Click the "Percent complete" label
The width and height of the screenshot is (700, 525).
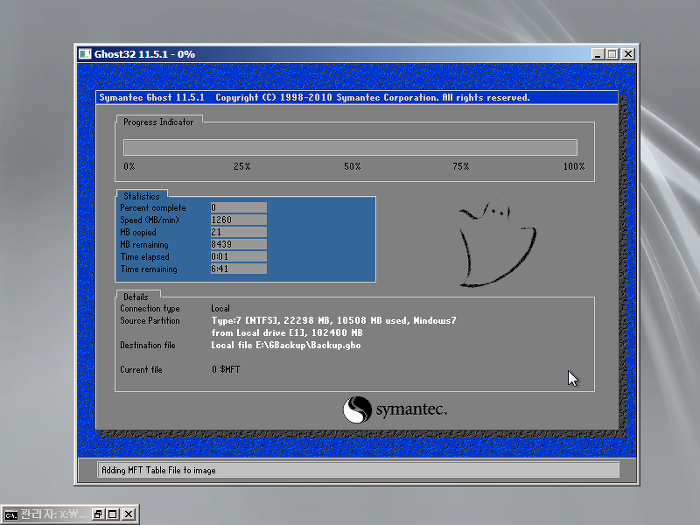point(153,208)
